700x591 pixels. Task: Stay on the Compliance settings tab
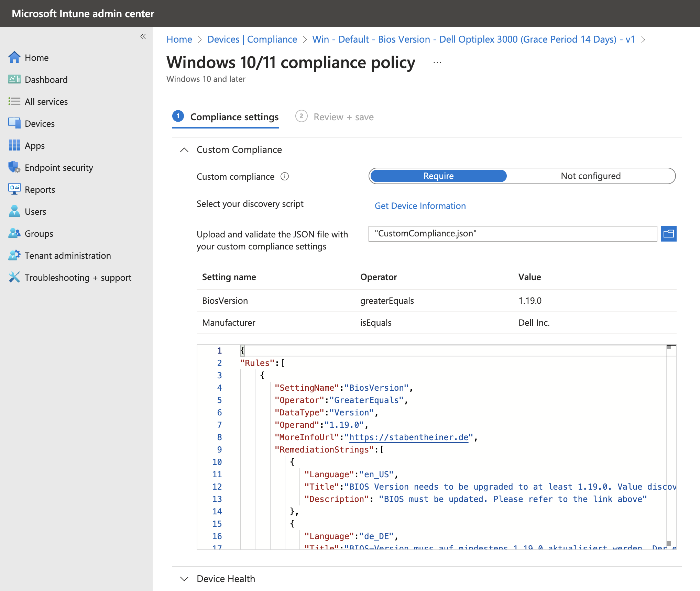[x=234, y=117]
